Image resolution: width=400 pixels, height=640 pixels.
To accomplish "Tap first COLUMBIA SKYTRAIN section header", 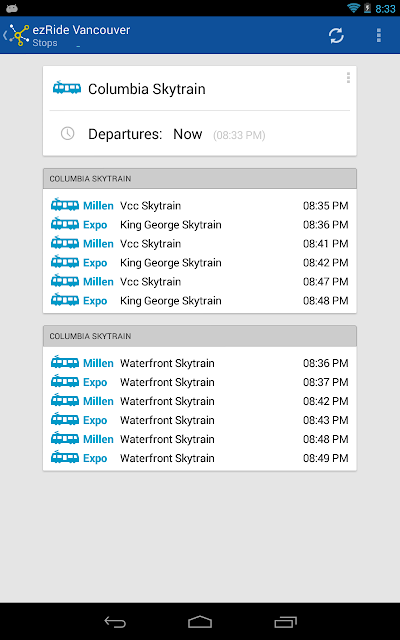I will click(200, 178).
